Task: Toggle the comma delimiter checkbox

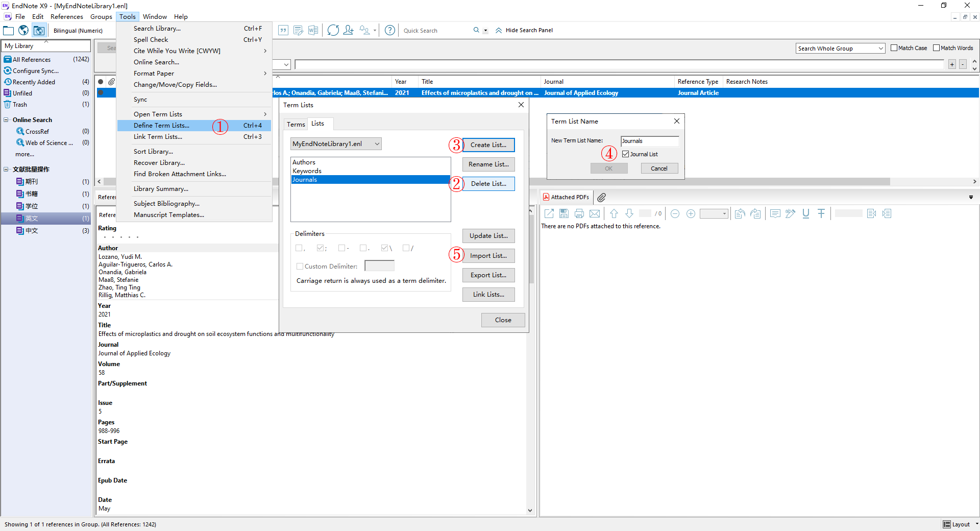Action: 299,248
